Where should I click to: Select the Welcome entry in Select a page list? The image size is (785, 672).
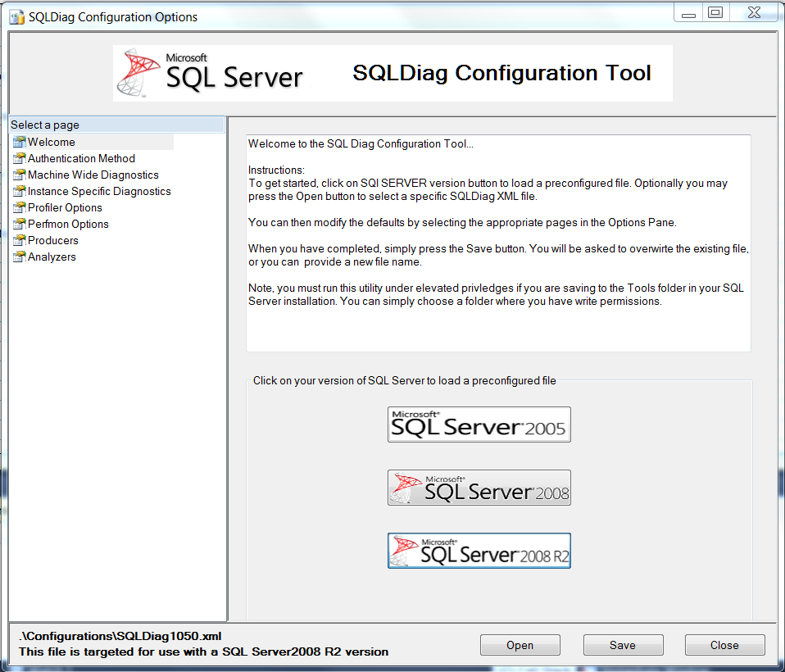click(x=51, y=142)
